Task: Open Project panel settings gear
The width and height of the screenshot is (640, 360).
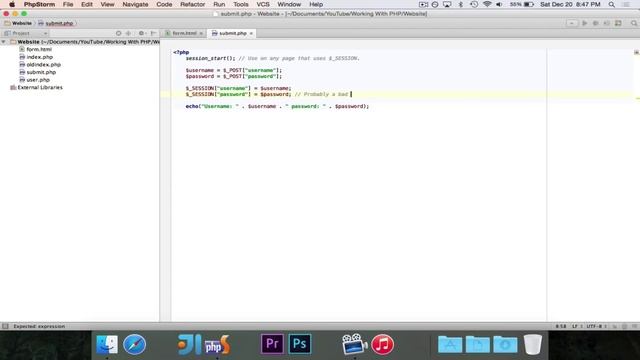Action: click(x=142, y=33)
